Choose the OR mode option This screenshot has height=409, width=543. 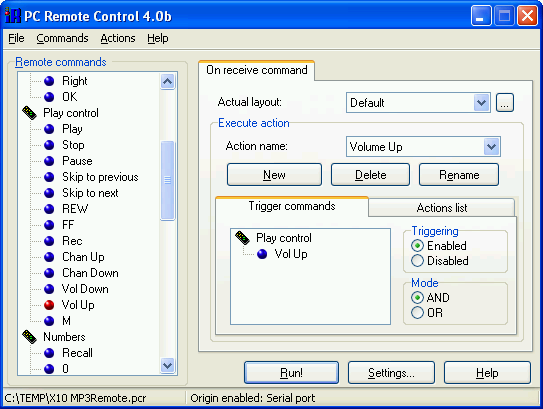(x=417, y=313)
